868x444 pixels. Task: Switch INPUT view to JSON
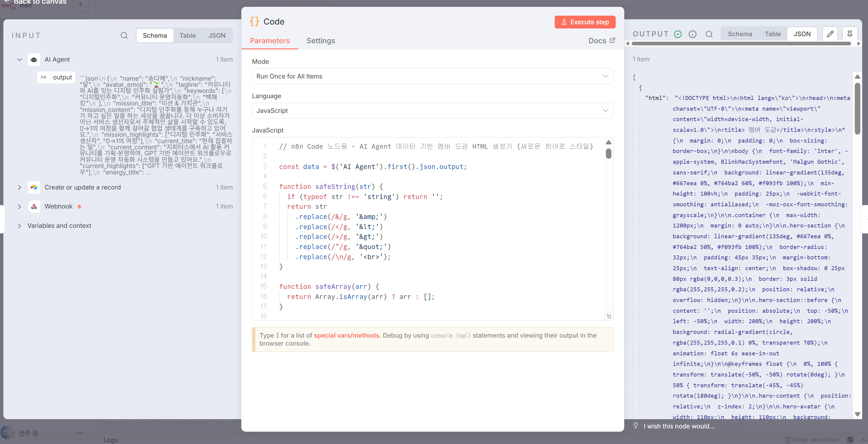tap(217, 35)
